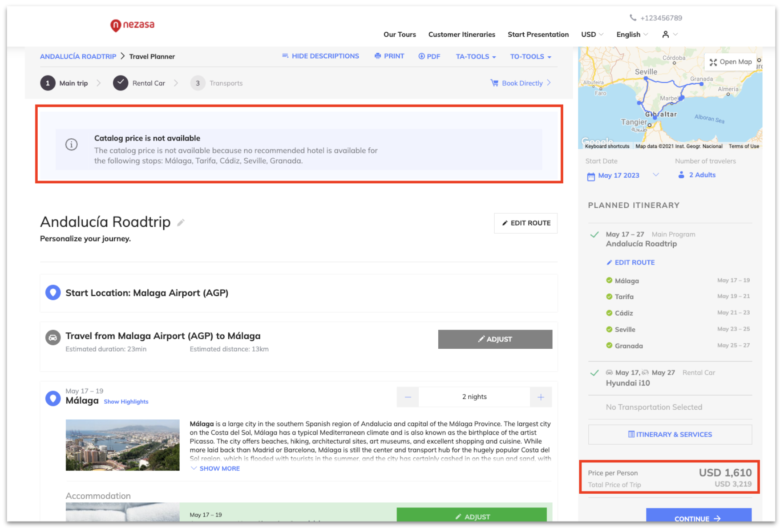The height and width of the screenshot is (532, 782).
Task: Click ITINERARY & SERVICES button
Action: coord(670,435)
